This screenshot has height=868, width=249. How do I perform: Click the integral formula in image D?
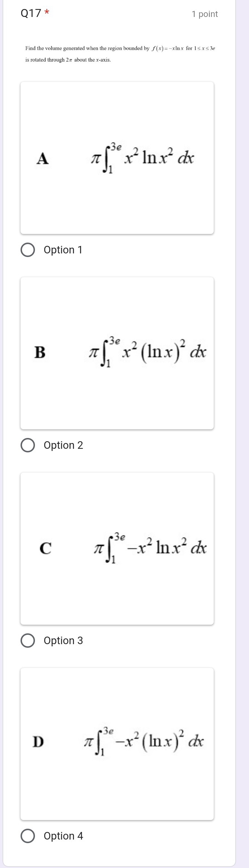tap(143, 742)
